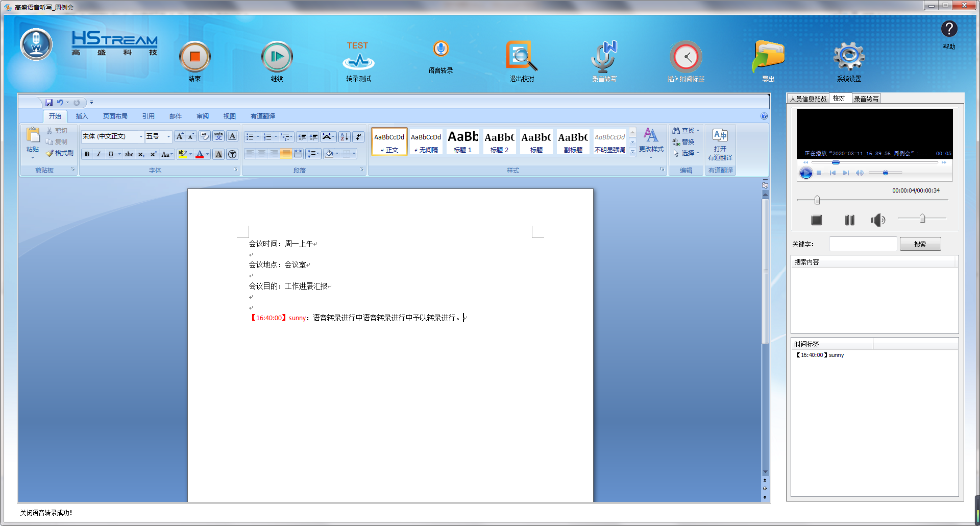Image resolution: width=980 pixels, height=526 pixels.
Task: Click the 替换 replace button
Action: click(683, 142)
